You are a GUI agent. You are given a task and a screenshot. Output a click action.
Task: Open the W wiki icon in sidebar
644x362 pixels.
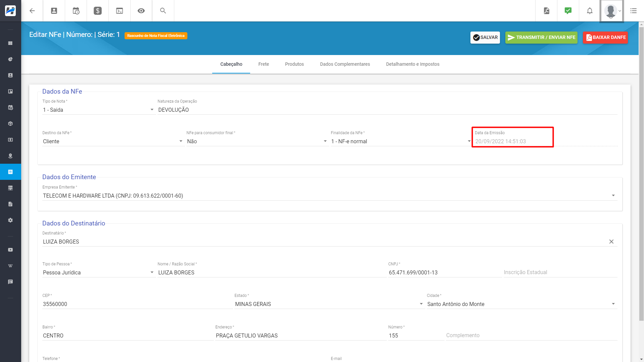(x=10, y=266)
